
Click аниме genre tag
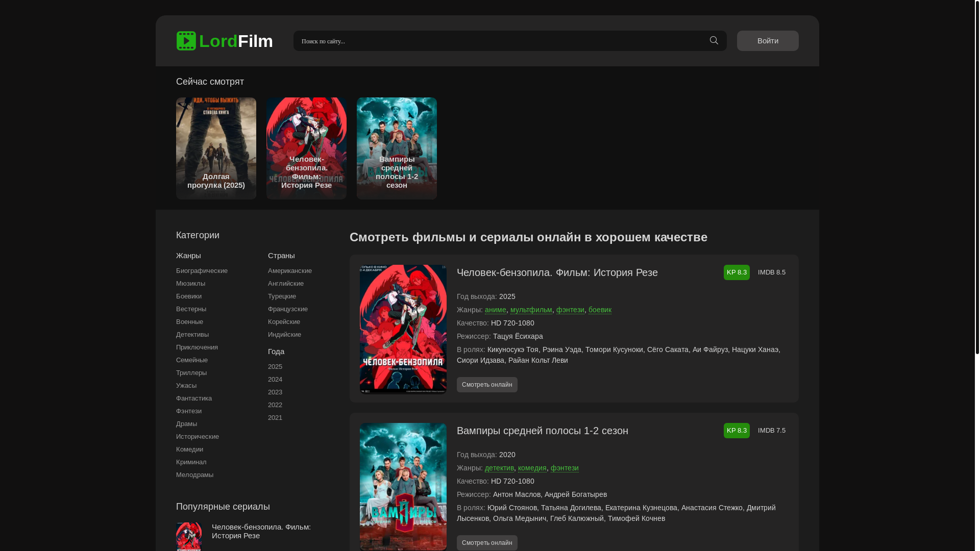[x=496, y=310]
